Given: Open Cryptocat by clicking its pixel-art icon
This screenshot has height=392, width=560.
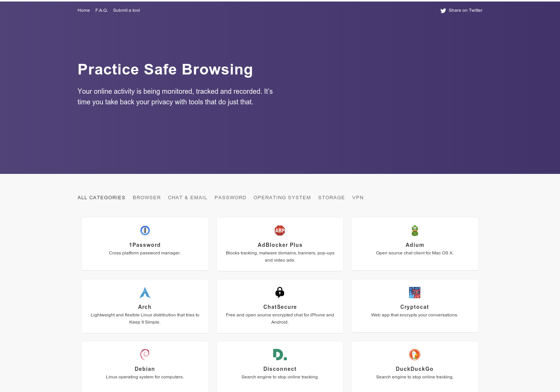Looking at the screenshot, I should click(x=415, y=292).
